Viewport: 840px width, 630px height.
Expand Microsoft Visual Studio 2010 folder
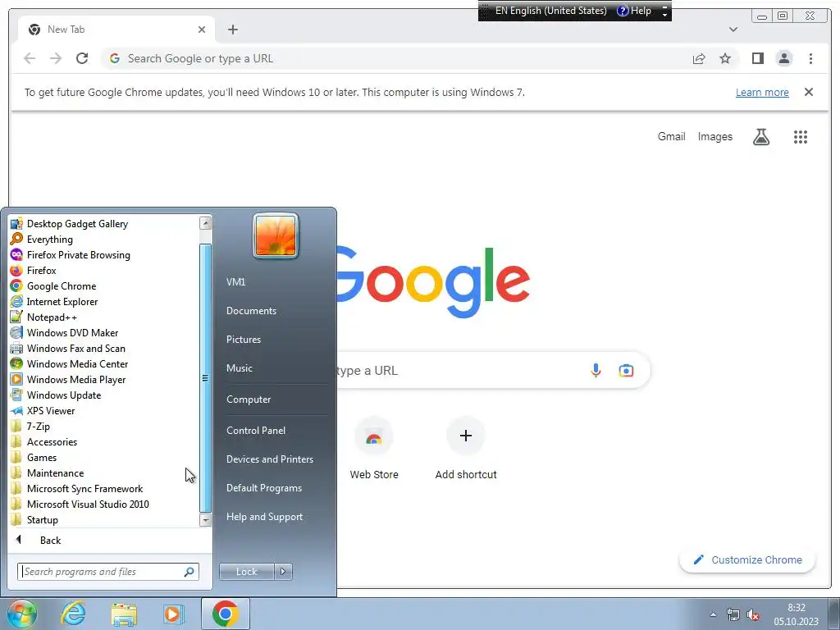pos(88,504)
